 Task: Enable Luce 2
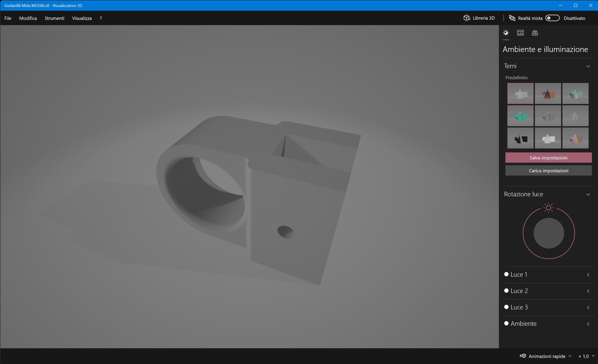(x=507, y=291)
